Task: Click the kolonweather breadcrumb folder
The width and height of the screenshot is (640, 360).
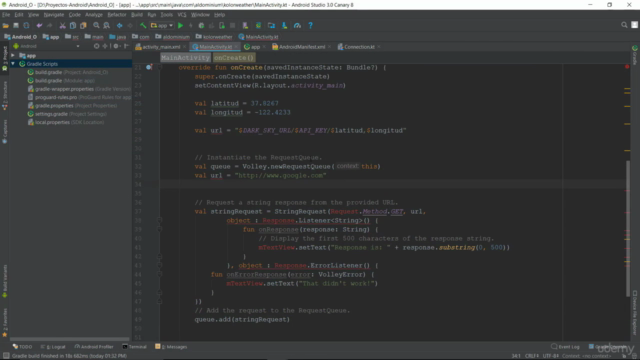Action: tap(214, 37)
